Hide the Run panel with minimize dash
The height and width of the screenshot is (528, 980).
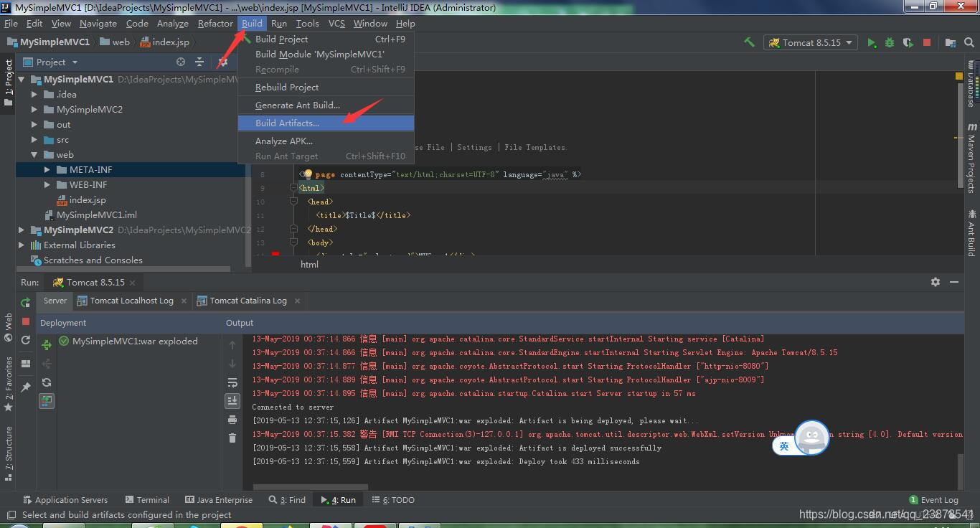(954, 282)
